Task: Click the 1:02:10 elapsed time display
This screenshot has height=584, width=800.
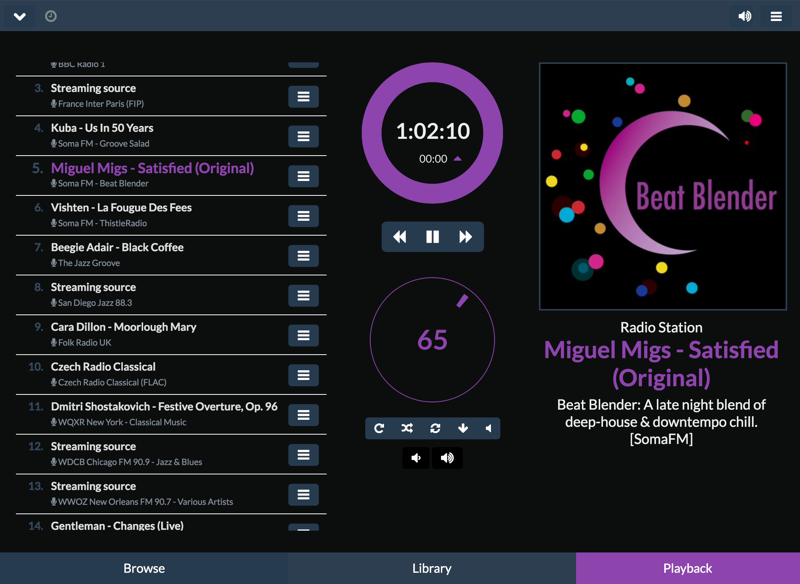Action: [x=433, y=132]
